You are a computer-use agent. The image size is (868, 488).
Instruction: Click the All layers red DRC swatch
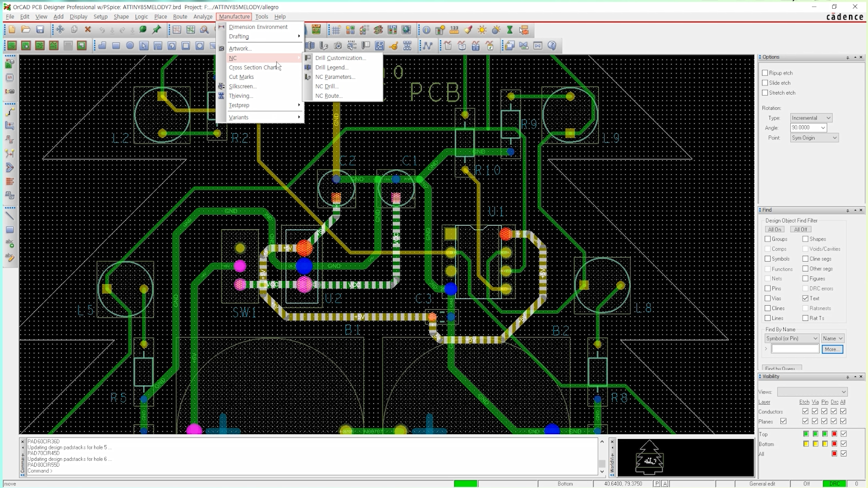(x=834, y=454)
